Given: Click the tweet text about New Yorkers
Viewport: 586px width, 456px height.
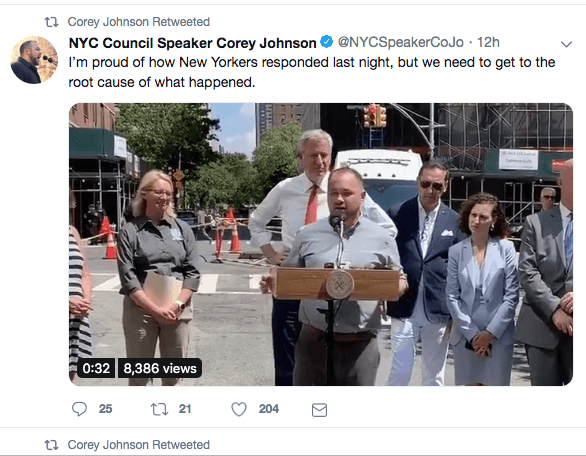Looking at the screenshot, I should coord(312,72).
